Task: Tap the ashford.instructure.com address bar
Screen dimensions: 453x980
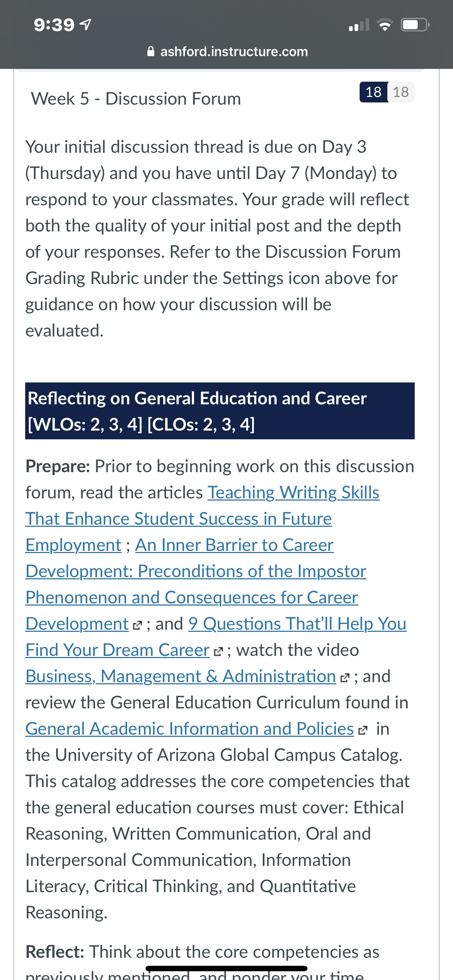Action: pyautogui.click(x=227, y=51)
